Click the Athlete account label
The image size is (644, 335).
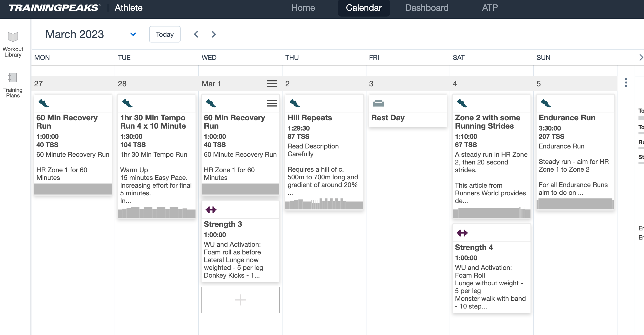tap(128, 8)
